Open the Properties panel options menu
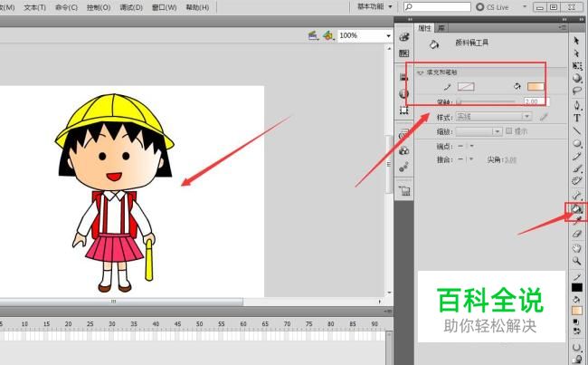The image size is (588, 365). tap(562, 27)
